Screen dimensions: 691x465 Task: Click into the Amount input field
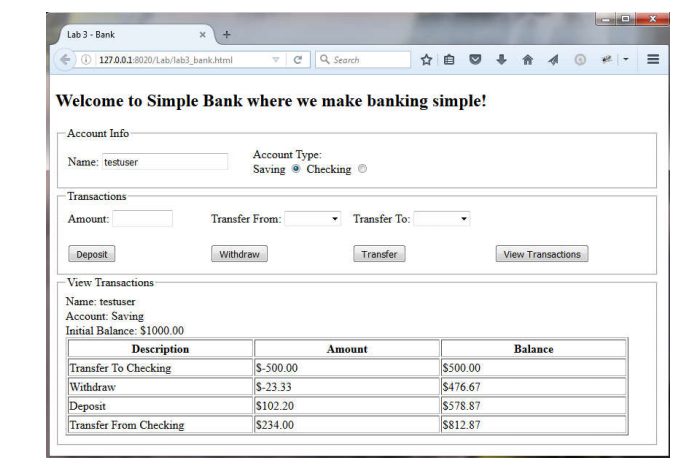(x=142, y=219)
